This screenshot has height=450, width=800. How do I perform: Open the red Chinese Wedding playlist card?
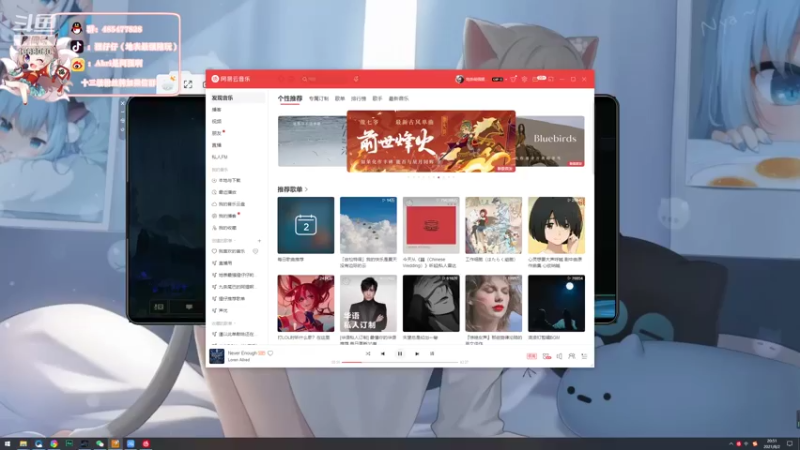431,225
